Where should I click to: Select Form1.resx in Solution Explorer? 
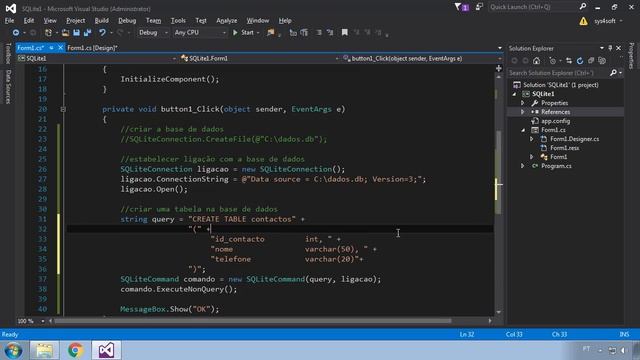tap(564, 148)
